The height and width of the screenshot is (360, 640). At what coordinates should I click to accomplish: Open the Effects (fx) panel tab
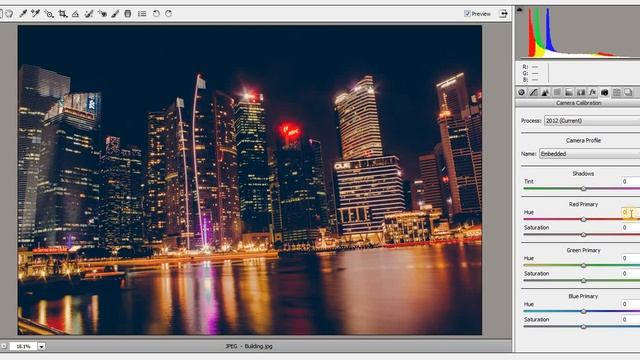592,93
